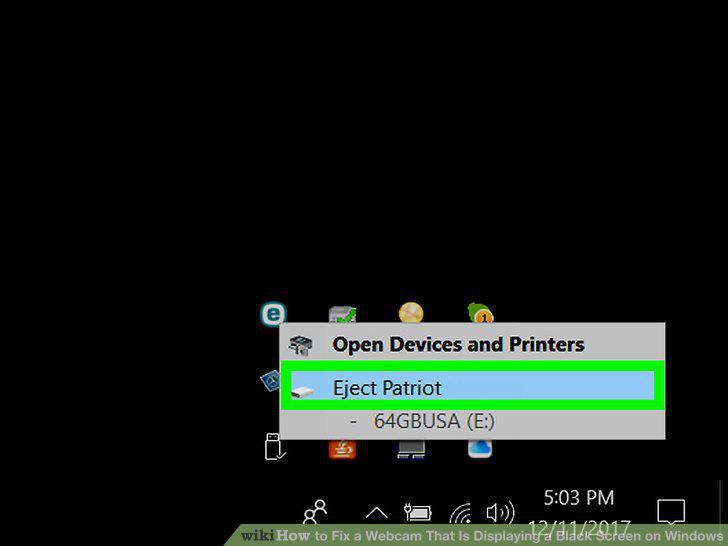Click the Safely Remove Hardware USB icon
Viewport: 728px width, 546px height.
click(274, 447)
